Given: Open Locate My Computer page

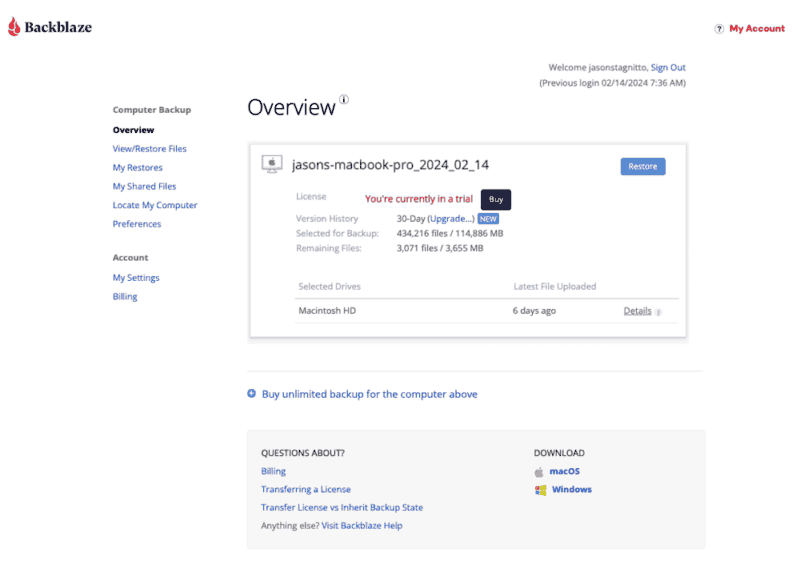Looking at the screenshot, I should coord(155,205).
